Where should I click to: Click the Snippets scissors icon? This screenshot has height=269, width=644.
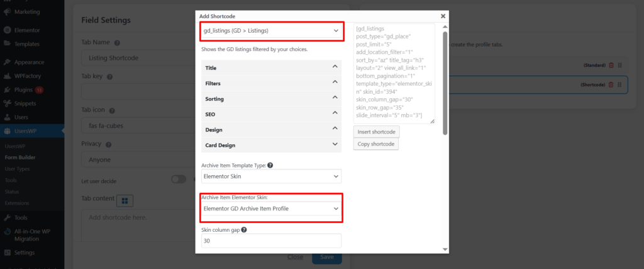tap(7, 103)
